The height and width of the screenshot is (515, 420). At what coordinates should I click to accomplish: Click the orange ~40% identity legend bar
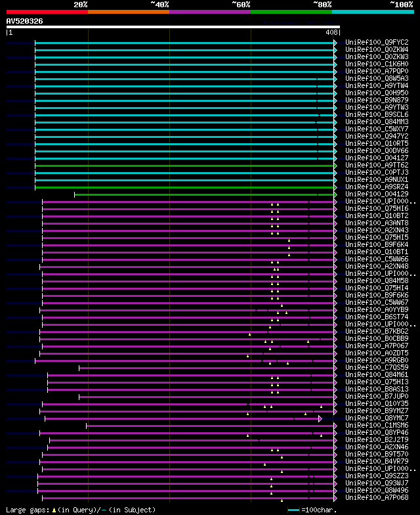(129, 12)
